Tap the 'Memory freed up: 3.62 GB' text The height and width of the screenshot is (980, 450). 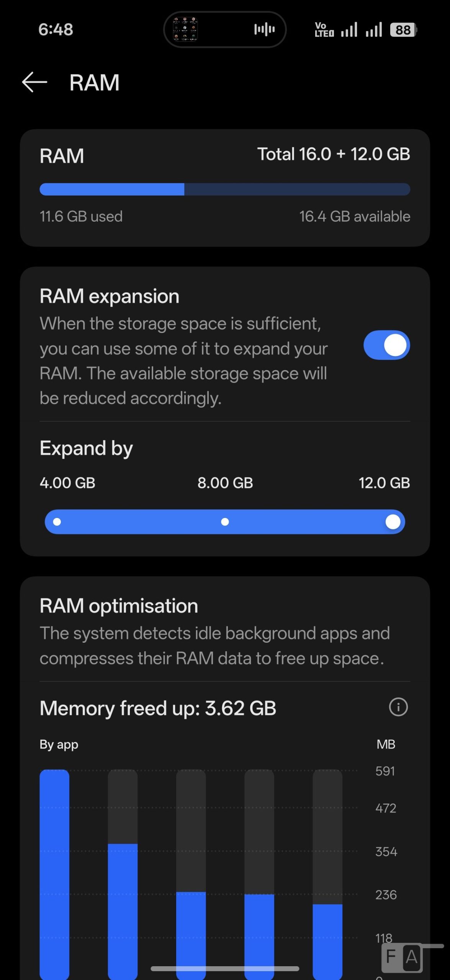point(158,708)
